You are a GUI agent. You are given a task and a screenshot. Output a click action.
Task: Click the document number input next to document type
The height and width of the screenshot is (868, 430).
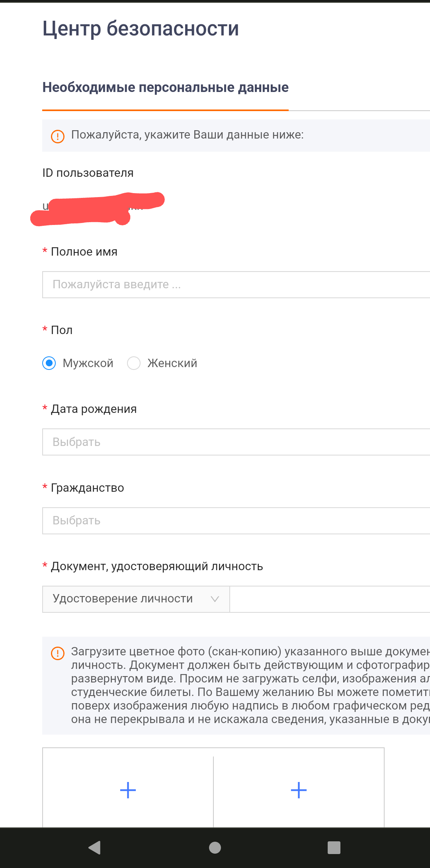[x=330, y=599]
